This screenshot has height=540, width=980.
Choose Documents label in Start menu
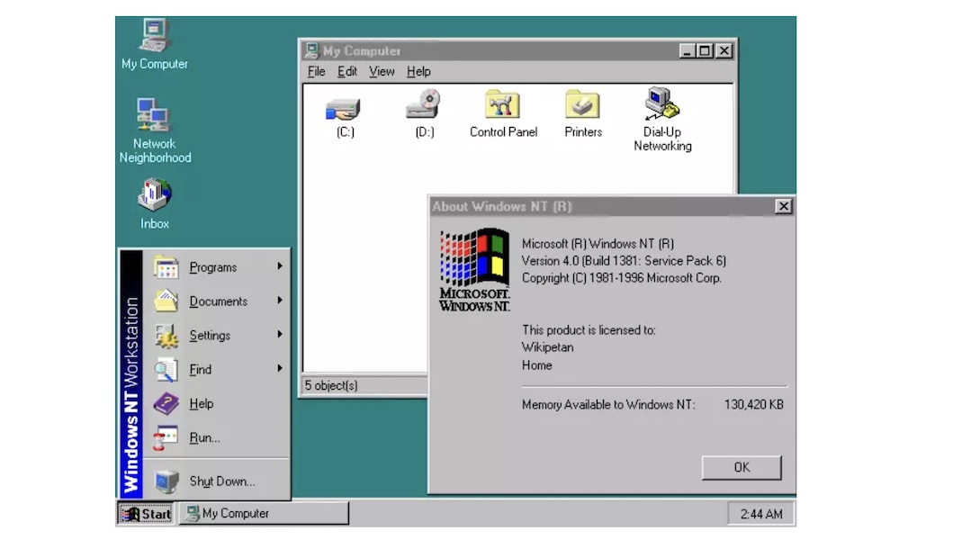pyautogui.click(x=218, y=301)
